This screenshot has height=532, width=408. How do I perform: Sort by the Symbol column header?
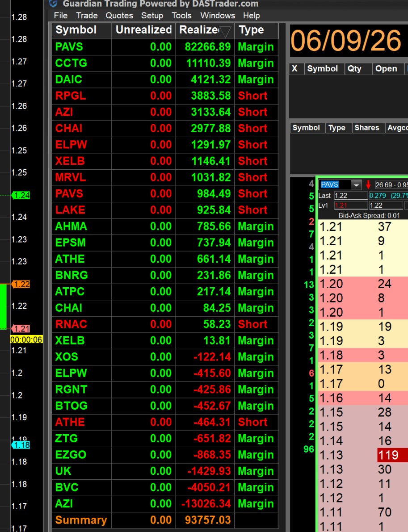pyautogui.click(x=82, y=30)
